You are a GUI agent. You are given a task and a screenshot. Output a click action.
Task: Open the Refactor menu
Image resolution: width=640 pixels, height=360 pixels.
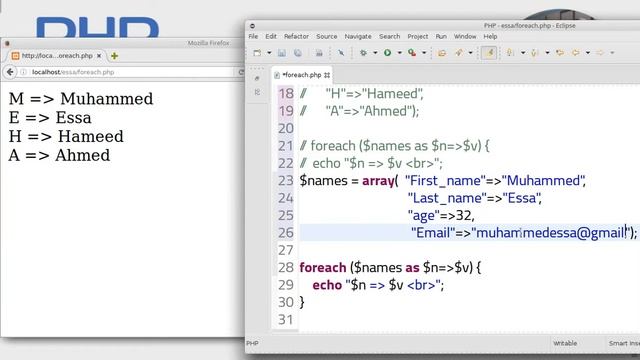click(x=296, y=36)
